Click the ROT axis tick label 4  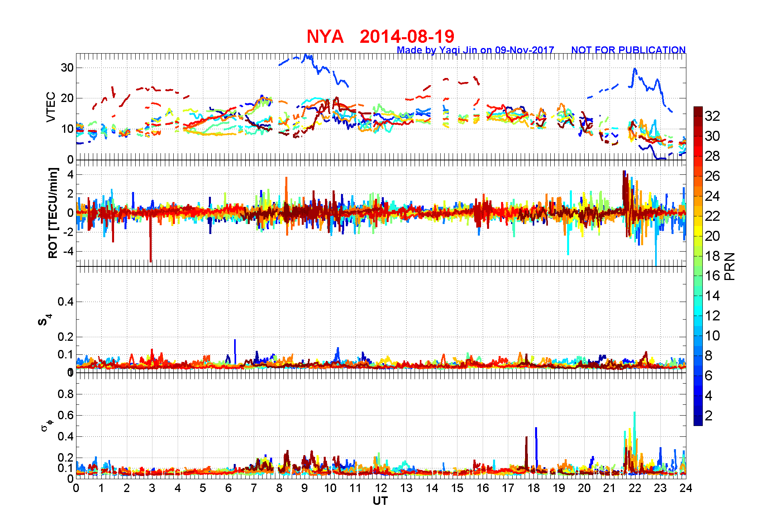pos(70,174)
